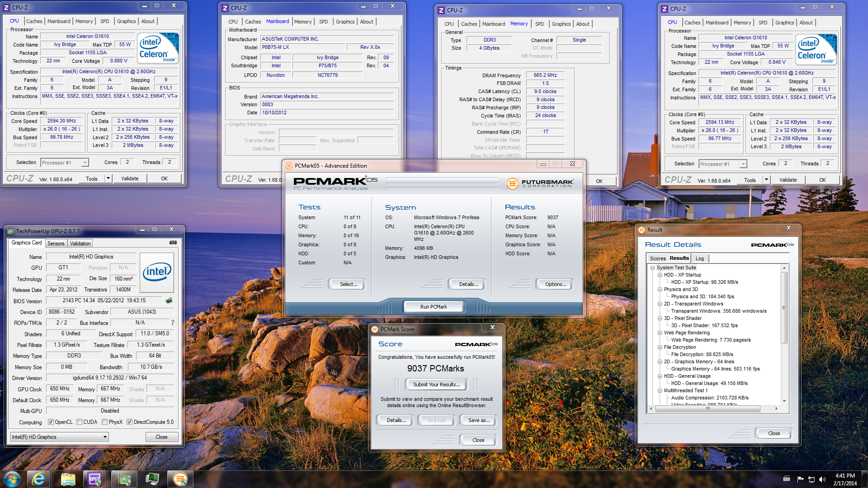Click vertical scrollbar thumb in Result Details

(x=784, y=307)
